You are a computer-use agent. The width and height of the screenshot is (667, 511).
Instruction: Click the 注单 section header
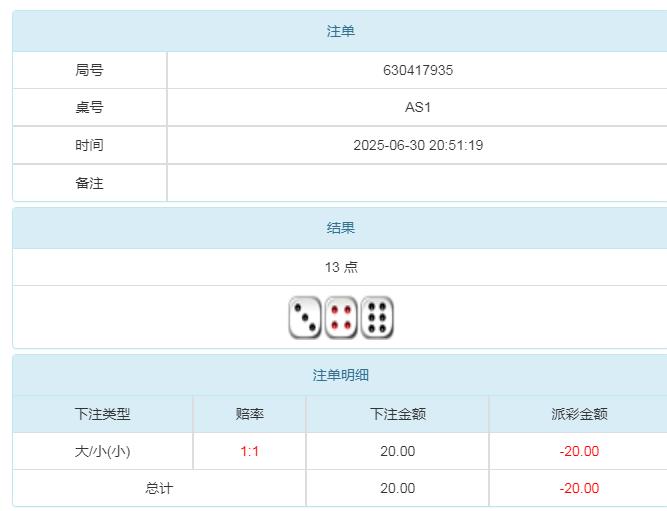(340, 31)
